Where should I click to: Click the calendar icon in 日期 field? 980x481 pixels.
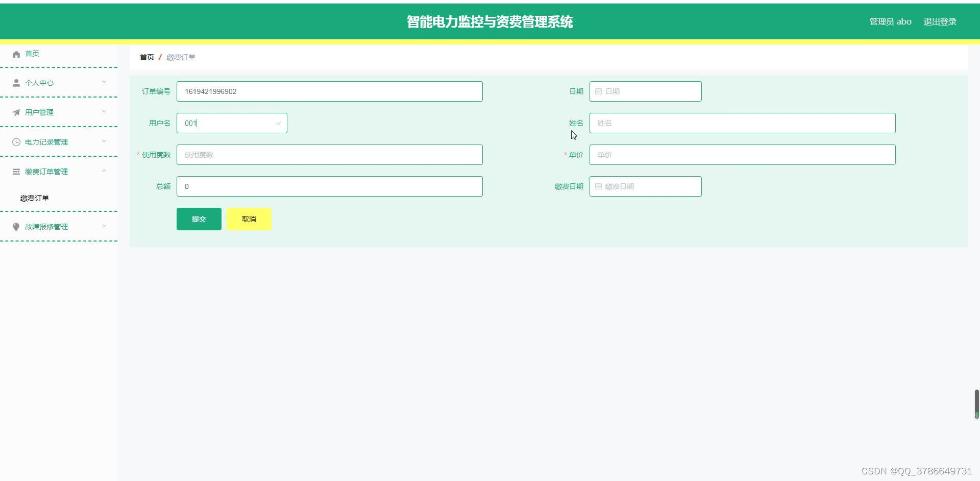pyautogui.click(x=599, y=91)
